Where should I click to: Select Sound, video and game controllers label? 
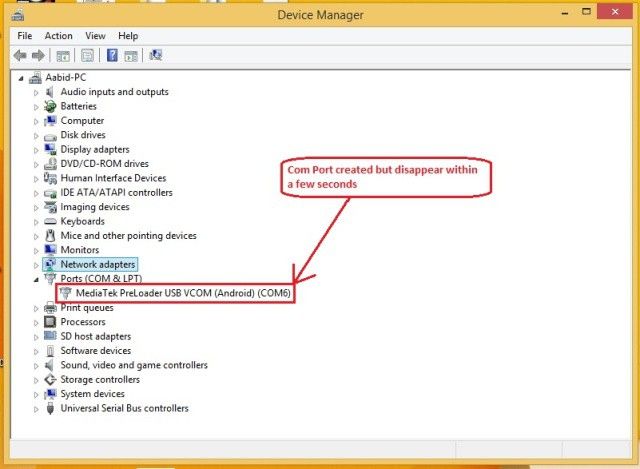[x=134, y=365]
